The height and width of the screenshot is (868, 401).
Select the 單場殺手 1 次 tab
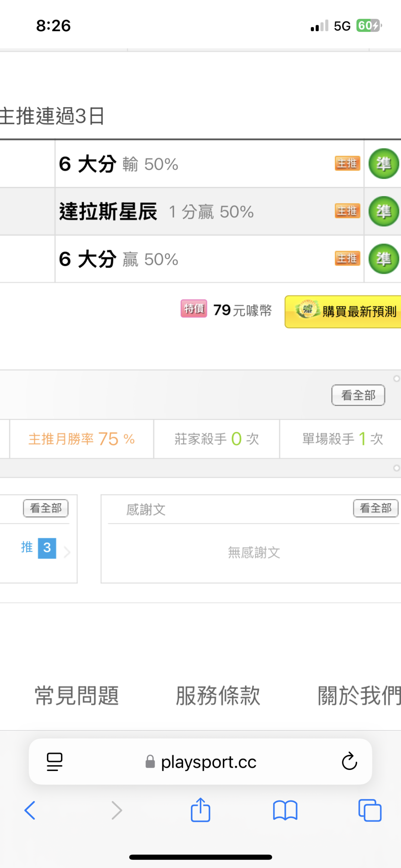click(x=342, y=439)
